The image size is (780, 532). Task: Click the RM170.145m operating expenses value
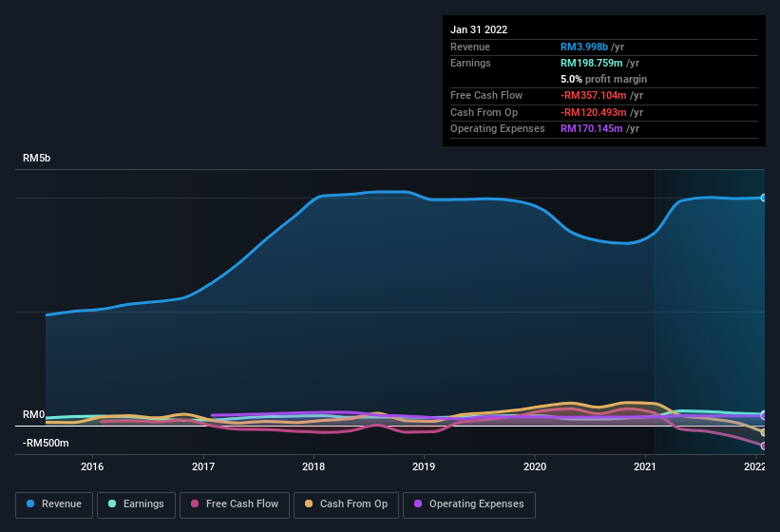coord(592,129)
